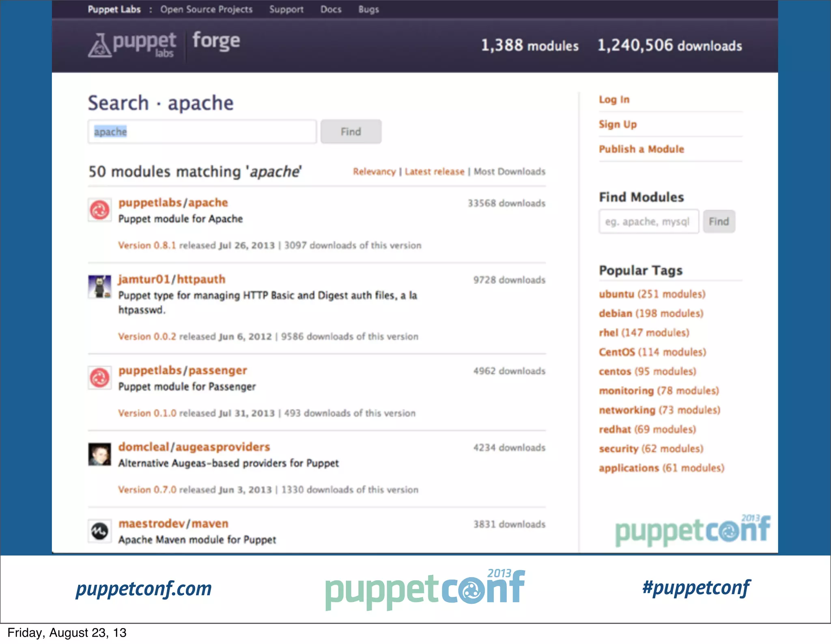Select the monitoring popular tag
The image size is (831, 644).
659,391
